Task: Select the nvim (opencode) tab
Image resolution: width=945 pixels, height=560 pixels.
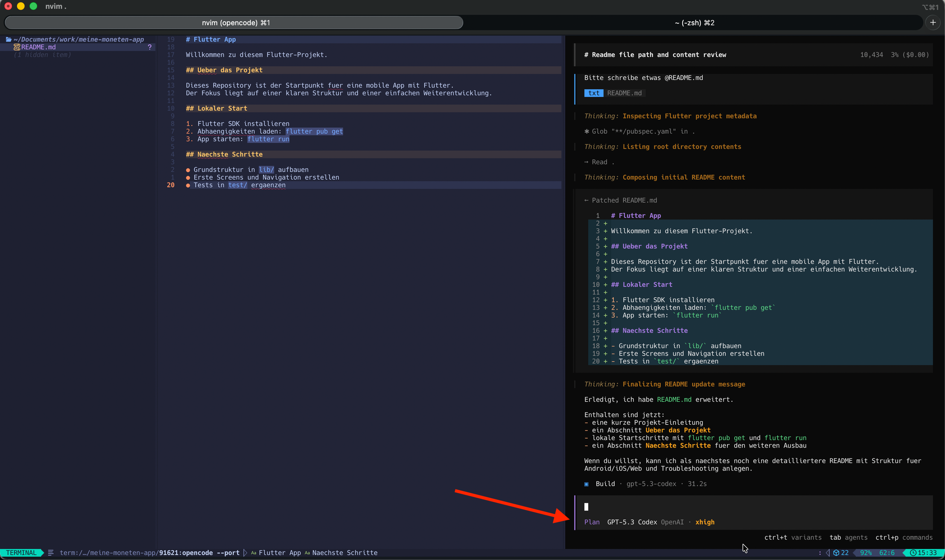Action: pos(235,23)
